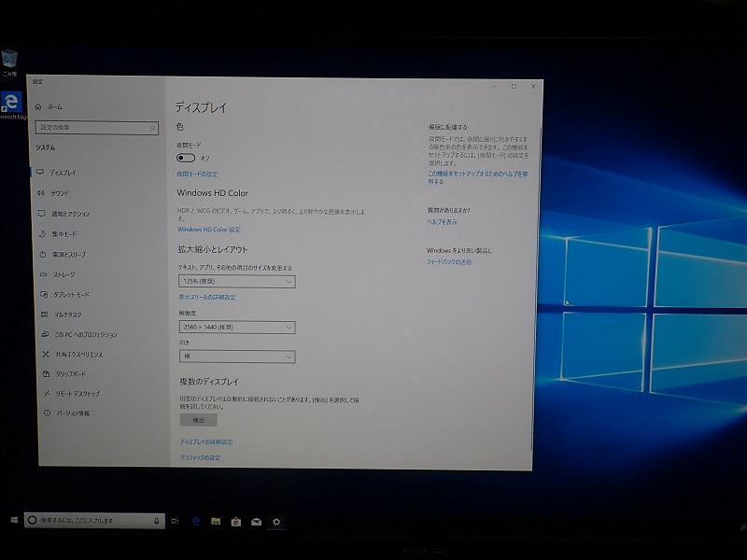Click the Settings search field
The width and height of the screenshot is (747, 560).
click(x=97, y=128)
